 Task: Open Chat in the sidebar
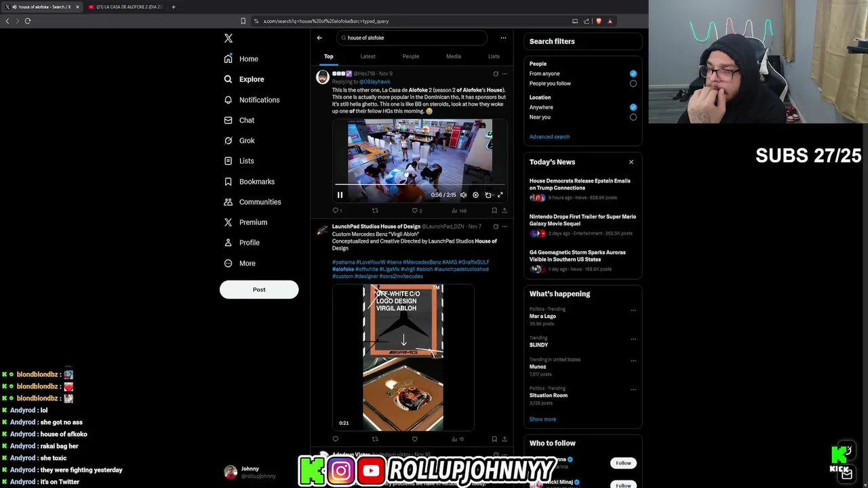[239, 120]
